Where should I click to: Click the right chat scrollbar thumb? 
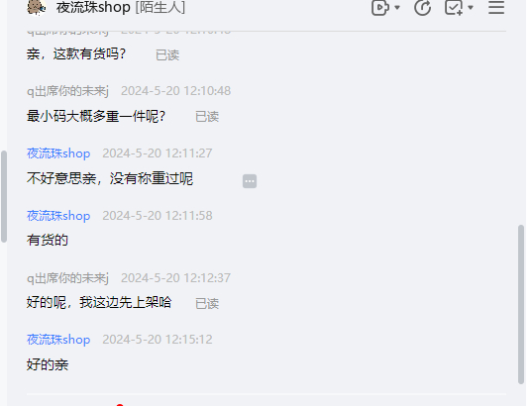pyautogui.click(x=521, y=304)
